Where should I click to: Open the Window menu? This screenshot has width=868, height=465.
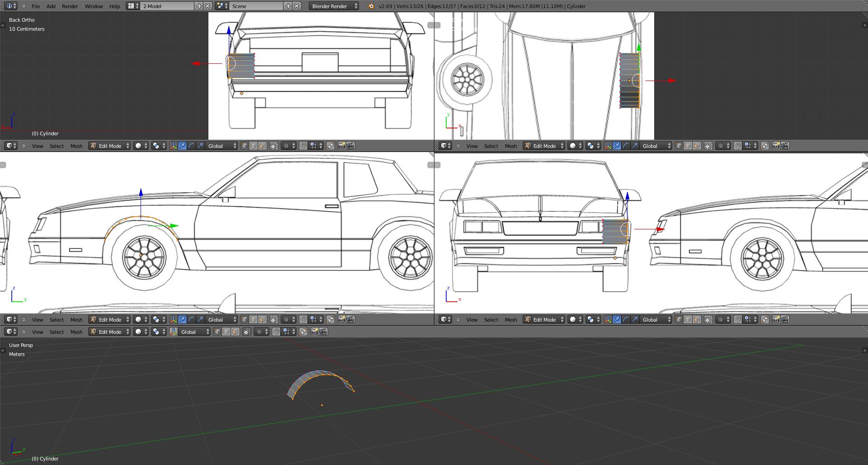94,6
